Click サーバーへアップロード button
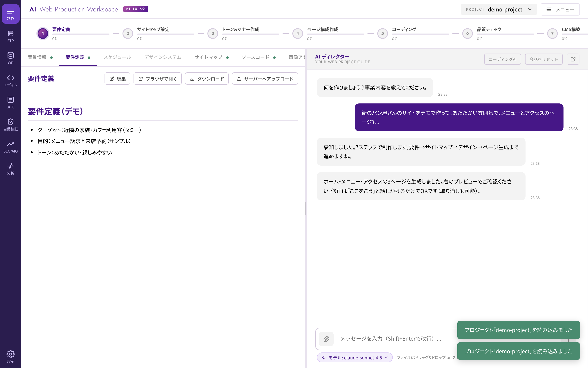 point(265,79)
